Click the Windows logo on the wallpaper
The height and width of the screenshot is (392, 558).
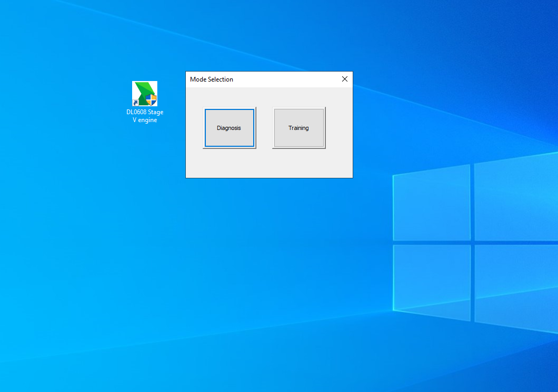(x=474, y=242)
